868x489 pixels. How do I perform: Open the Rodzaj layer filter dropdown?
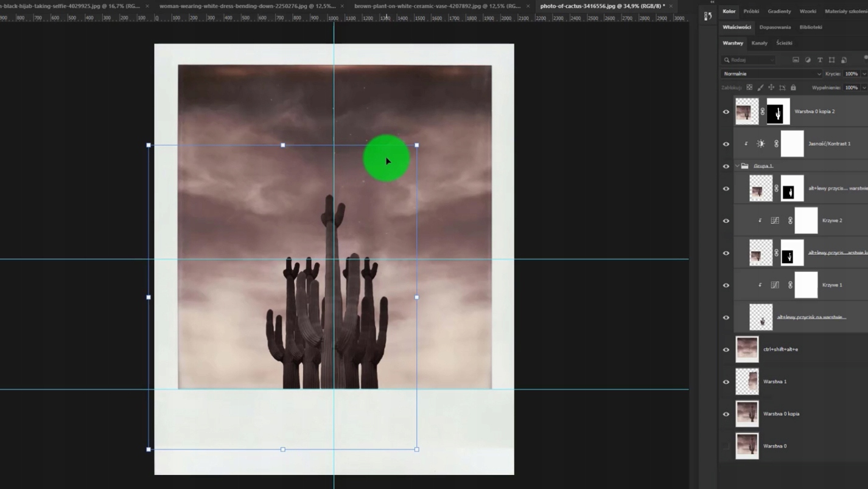[x=749, y=60]
